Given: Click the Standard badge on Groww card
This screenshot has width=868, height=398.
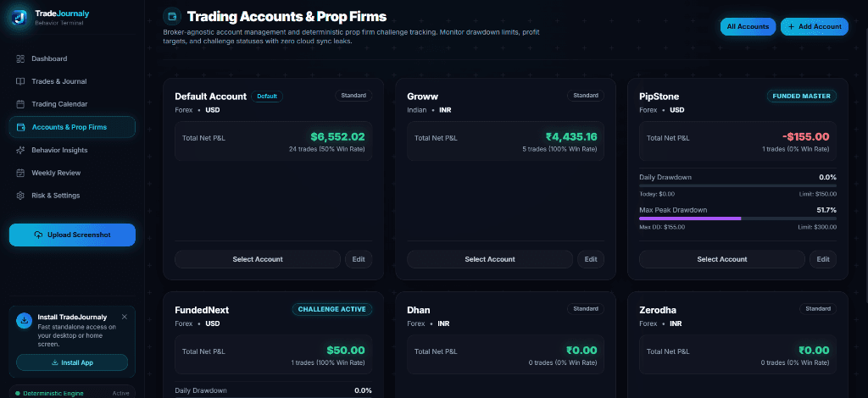Looking at the screenshot, I should click(x=586, y=96).
